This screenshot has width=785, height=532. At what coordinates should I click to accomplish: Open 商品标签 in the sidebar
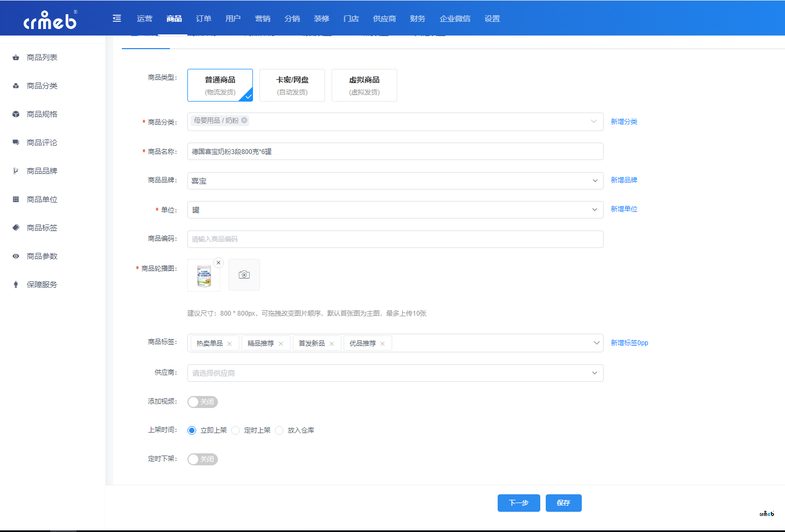tap(42, 228)
